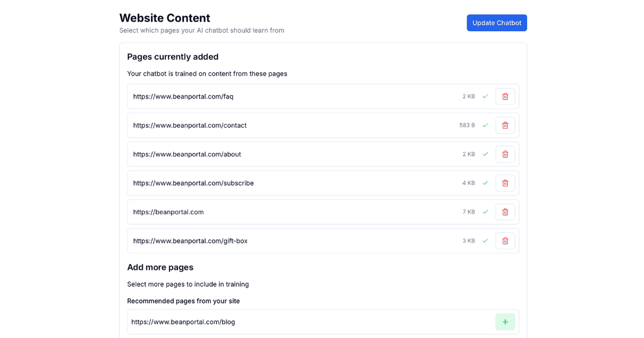This screenshot has width=644, height=338.
Task: Select the subscribe page URL text
Action: (193, 183)
